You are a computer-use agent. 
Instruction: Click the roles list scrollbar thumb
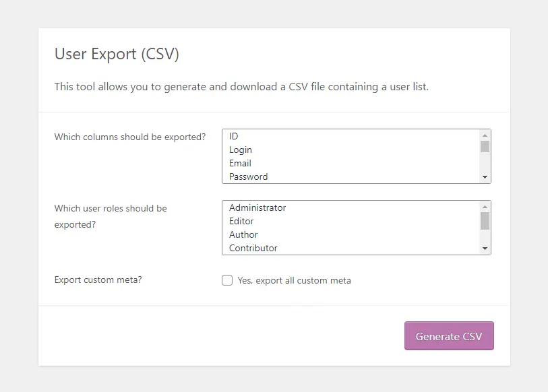click(485, 219)
